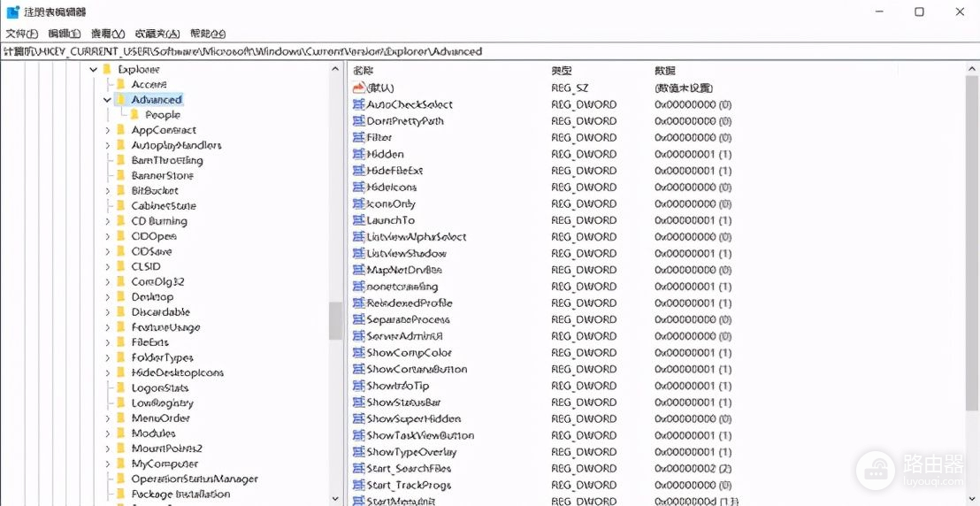This screenshot has height=506, width=980.
Task: Click the DWORD icon beside ShowSuperHidden
Action: point(358,419)
